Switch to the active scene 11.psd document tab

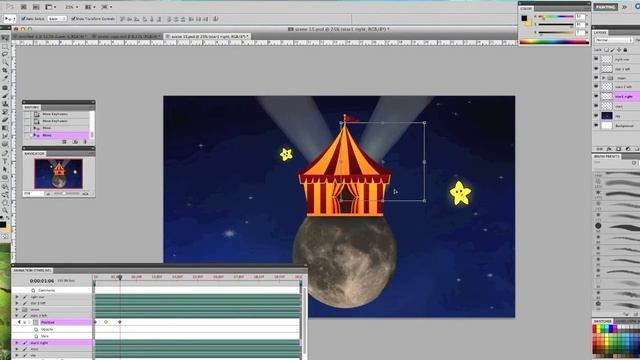coord(207,36)
